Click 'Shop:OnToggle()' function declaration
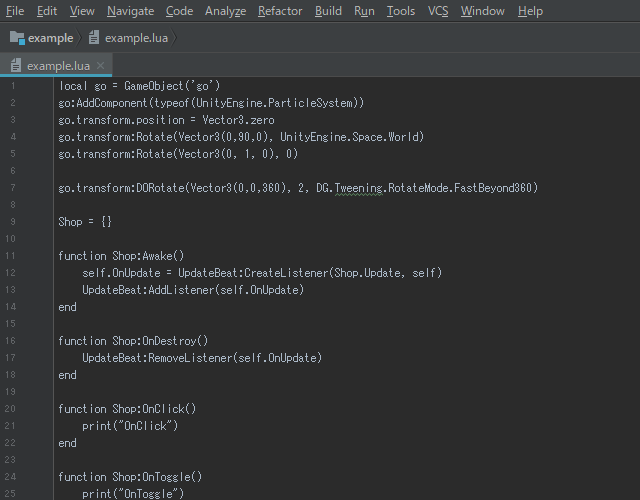This screenshot has width=640, height=500. point(157,477)
